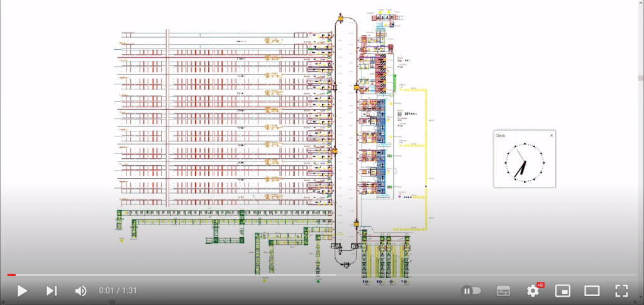Skip to the next video
Screen dimensions: 644x305
pos(52,291)
